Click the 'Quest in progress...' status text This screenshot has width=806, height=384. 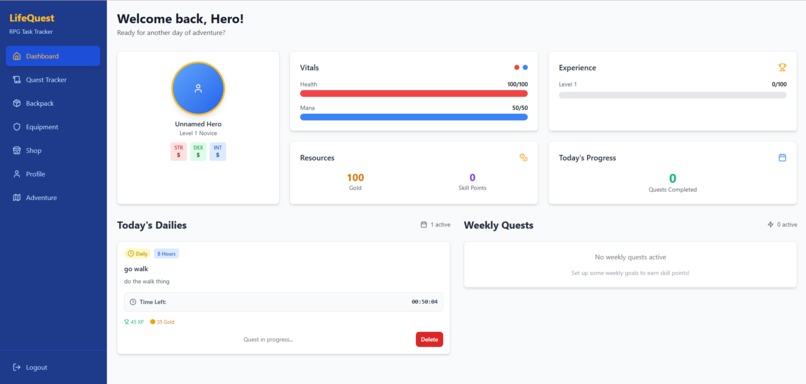point(268,339)
